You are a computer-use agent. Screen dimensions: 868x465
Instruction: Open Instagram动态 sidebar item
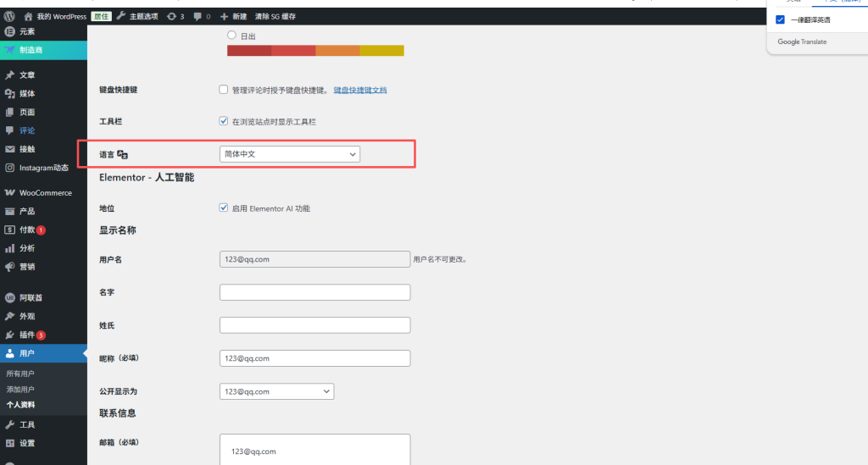click(43, 168)
